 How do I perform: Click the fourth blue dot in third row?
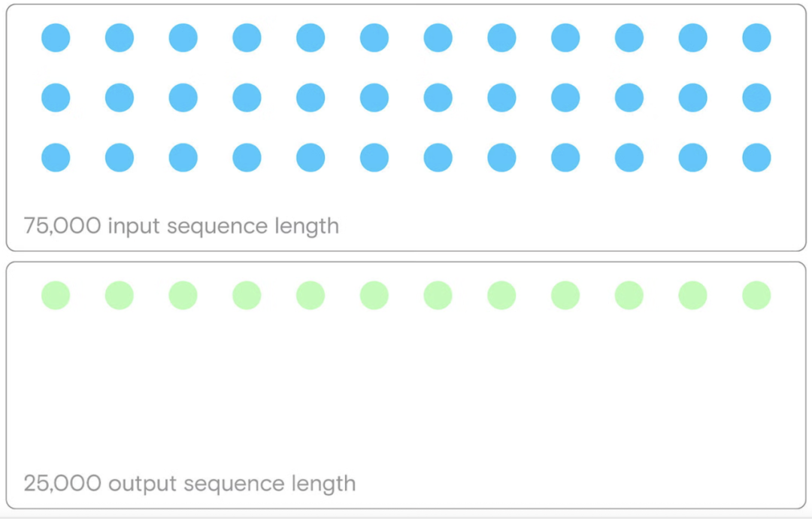pyautogui.click(x=247, y=157)
